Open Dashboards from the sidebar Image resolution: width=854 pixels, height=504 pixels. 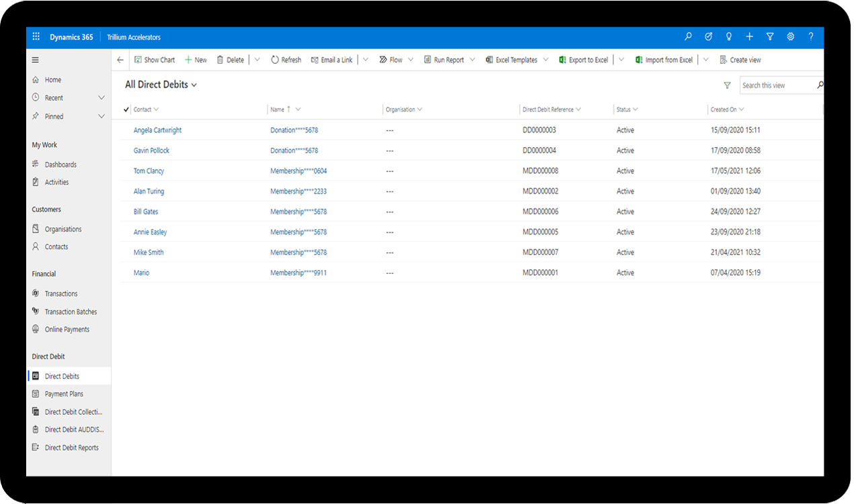click(61, 165)
